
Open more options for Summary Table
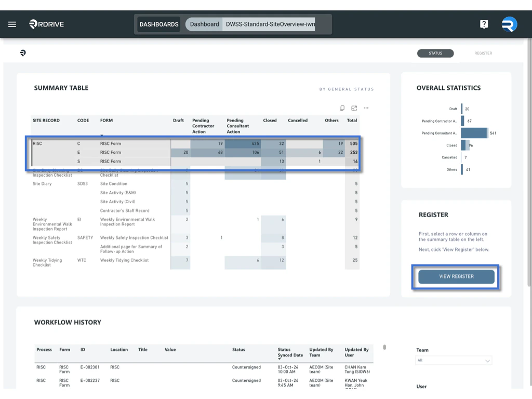click(366, 108)
